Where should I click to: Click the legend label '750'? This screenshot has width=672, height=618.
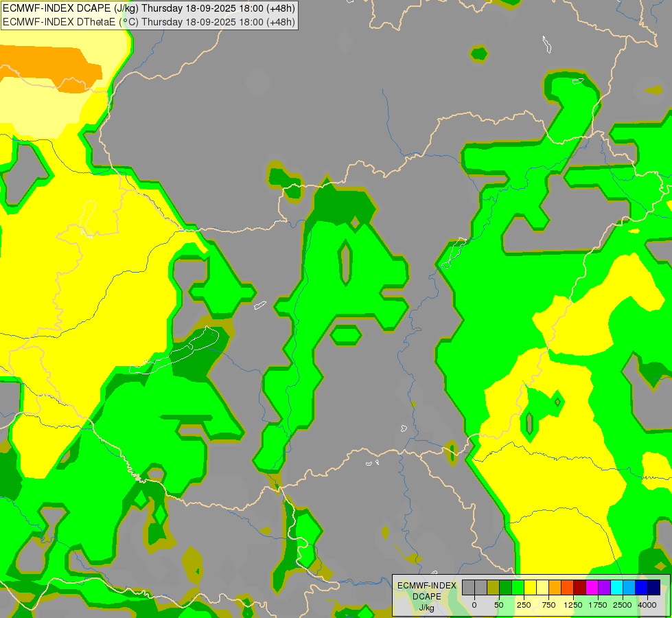(x=548, y=605)
